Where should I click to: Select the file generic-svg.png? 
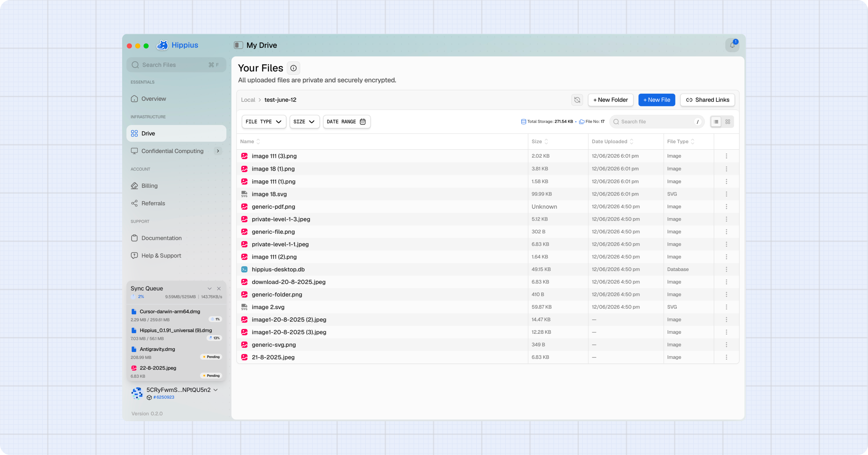click(x=274, y=345)
